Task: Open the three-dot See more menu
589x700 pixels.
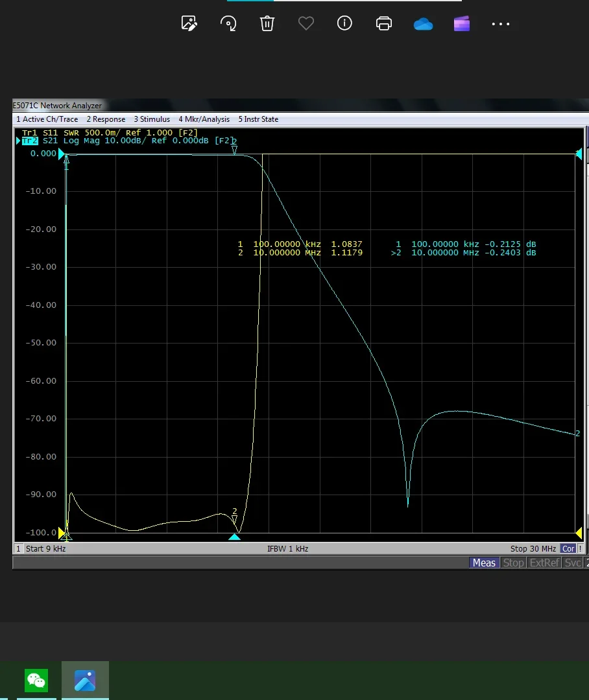Action: point(501,24)
